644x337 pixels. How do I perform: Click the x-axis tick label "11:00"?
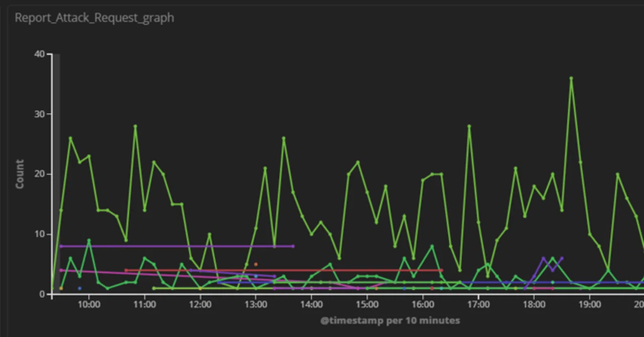[144, 304]
